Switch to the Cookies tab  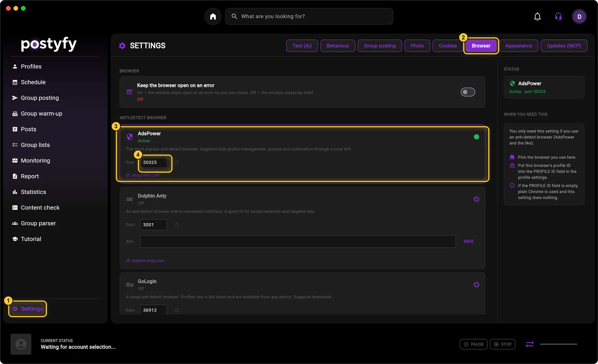pos(448,46)
